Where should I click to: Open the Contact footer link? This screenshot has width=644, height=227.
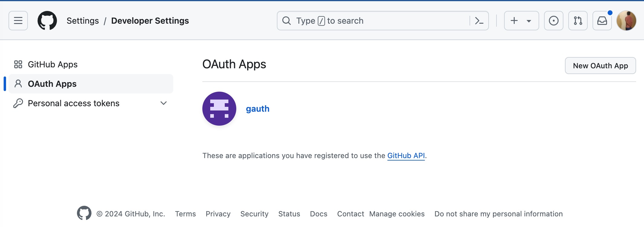[350, 214]
